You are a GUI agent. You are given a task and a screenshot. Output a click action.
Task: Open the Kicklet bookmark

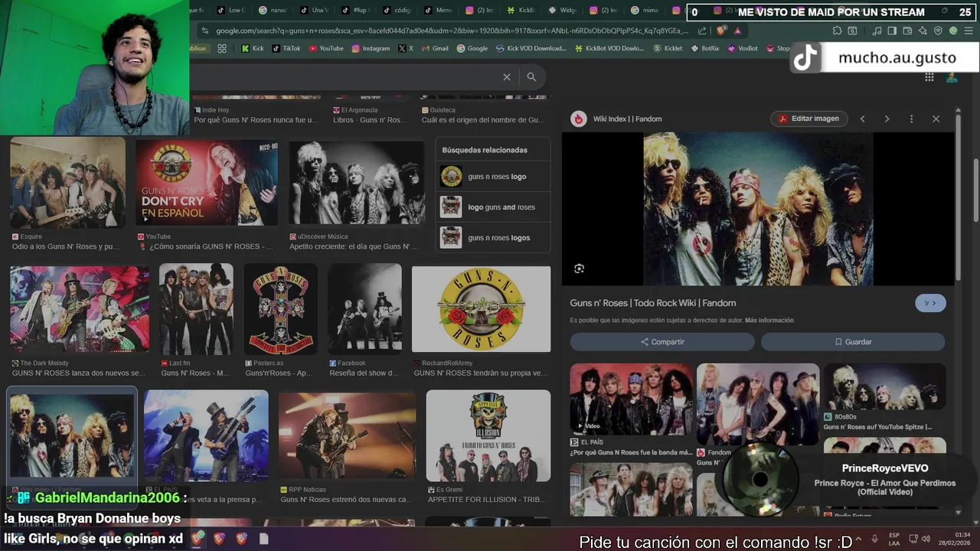(x=668, y=48)
